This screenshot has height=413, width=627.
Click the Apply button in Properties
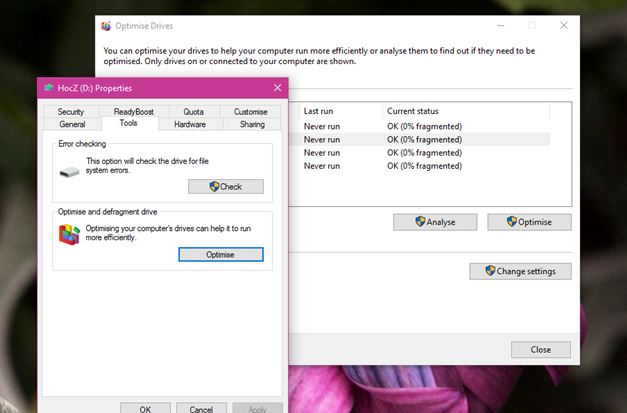point(257,409)
